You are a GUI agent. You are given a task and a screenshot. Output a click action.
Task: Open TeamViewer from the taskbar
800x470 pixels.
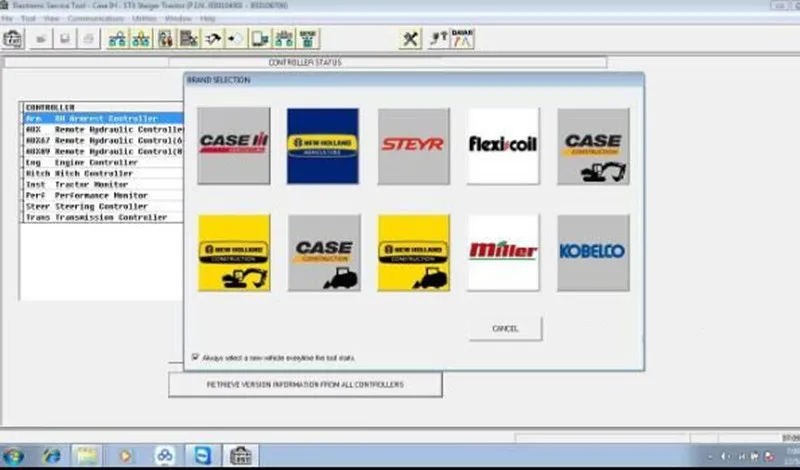[203, 456]
